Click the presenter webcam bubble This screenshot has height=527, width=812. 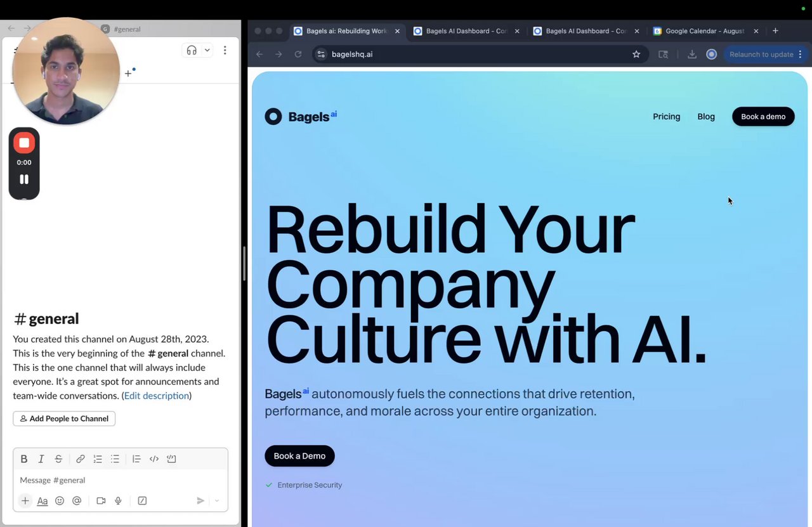pyautogui.click(x=66, y=71)
